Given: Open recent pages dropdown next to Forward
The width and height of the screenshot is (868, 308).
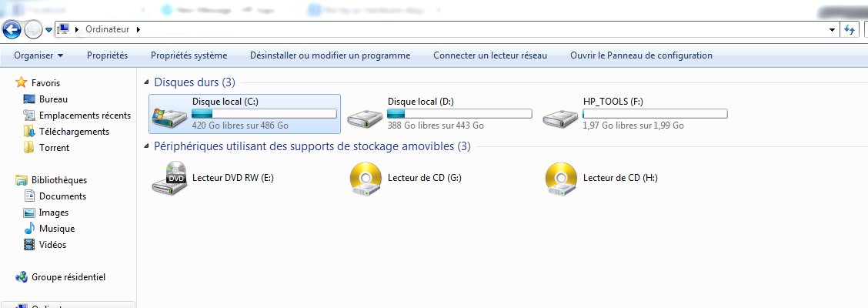Looking at the screenshot, I should [x=48, y=30].
